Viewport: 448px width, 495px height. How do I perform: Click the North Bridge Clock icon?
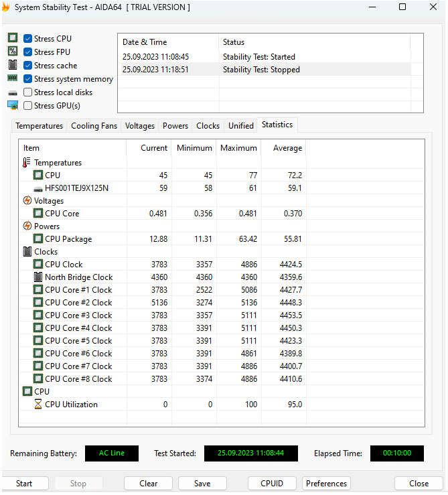[38, 277]
